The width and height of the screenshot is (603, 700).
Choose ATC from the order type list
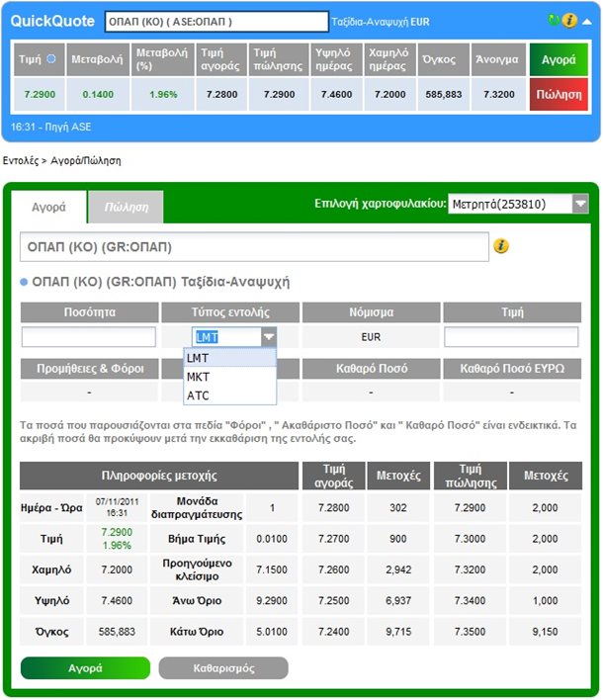(230, 395)
